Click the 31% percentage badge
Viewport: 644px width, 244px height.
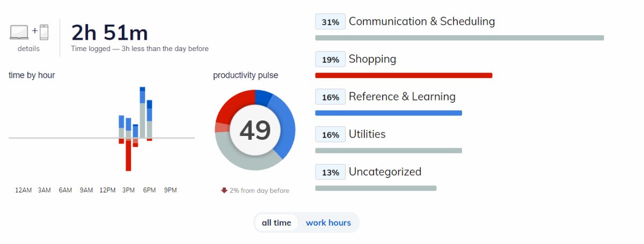coord(330,22)
